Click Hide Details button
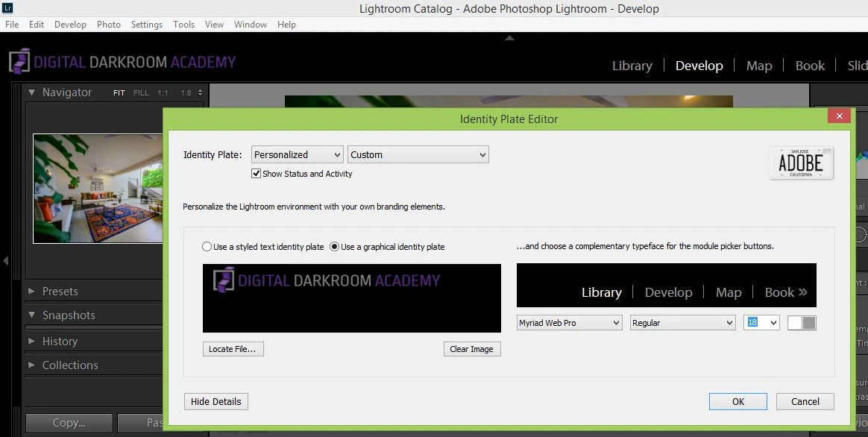Screen dimensions: 868x437 216,401
